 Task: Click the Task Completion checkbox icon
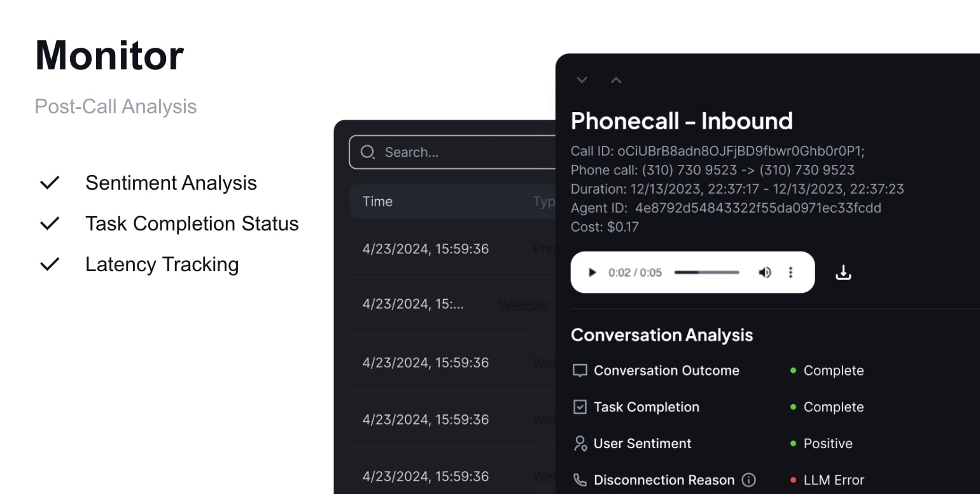(x=580, y=407)
